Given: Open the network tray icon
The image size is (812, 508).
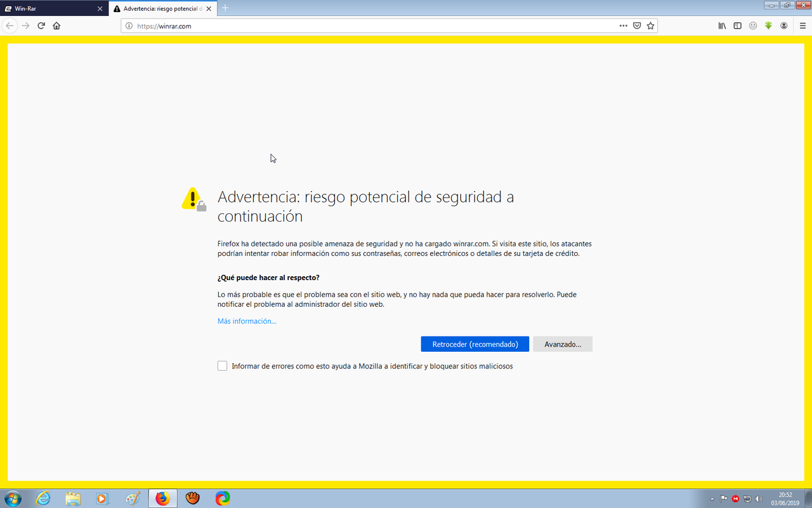Looking at the screenshot, I should pos(747,499).
